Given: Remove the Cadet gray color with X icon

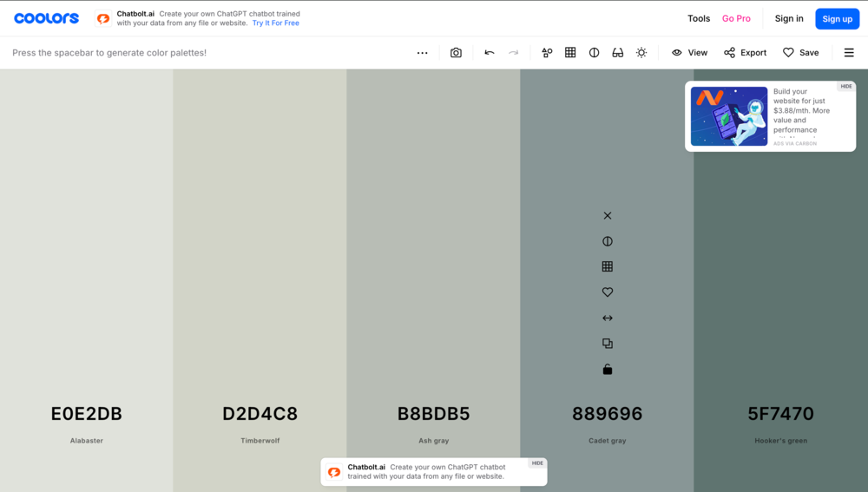Looking at the screenshot, I should click(x=608, y=215).
